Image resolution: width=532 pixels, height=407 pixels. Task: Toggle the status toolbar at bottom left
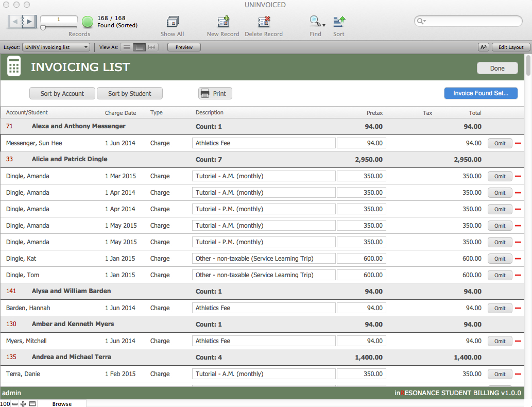(x=32, y=403)
